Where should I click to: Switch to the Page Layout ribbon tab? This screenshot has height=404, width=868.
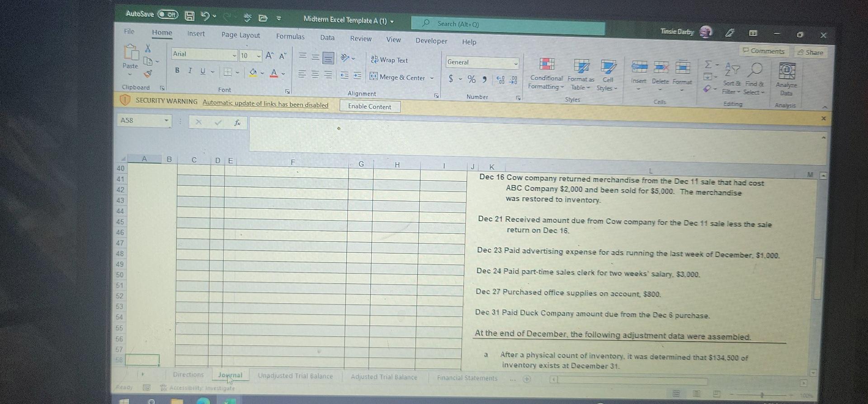pyautogui.click(x=241, y=35)
